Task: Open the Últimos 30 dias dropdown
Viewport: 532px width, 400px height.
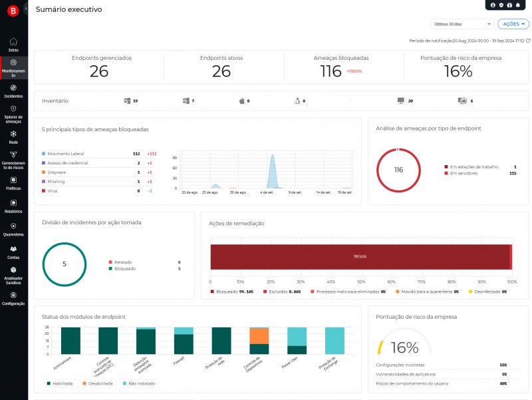Action: click(x=462, y=24)
